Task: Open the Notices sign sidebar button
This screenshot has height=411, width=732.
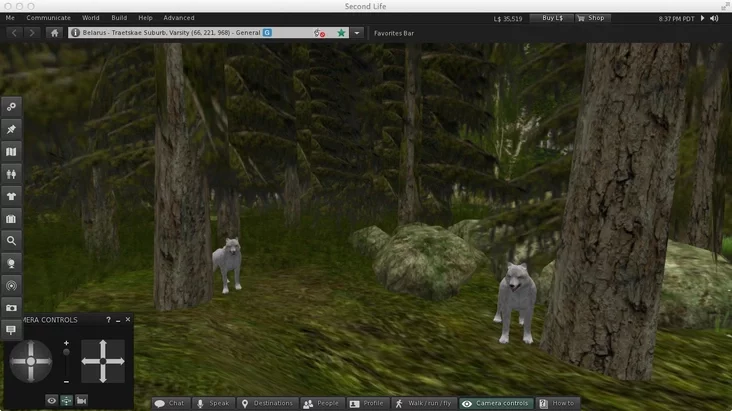Action: [11, 330]
